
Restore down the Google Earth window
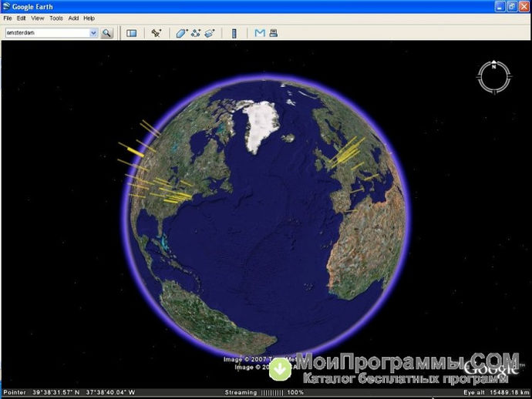click(x=512, y=7)
